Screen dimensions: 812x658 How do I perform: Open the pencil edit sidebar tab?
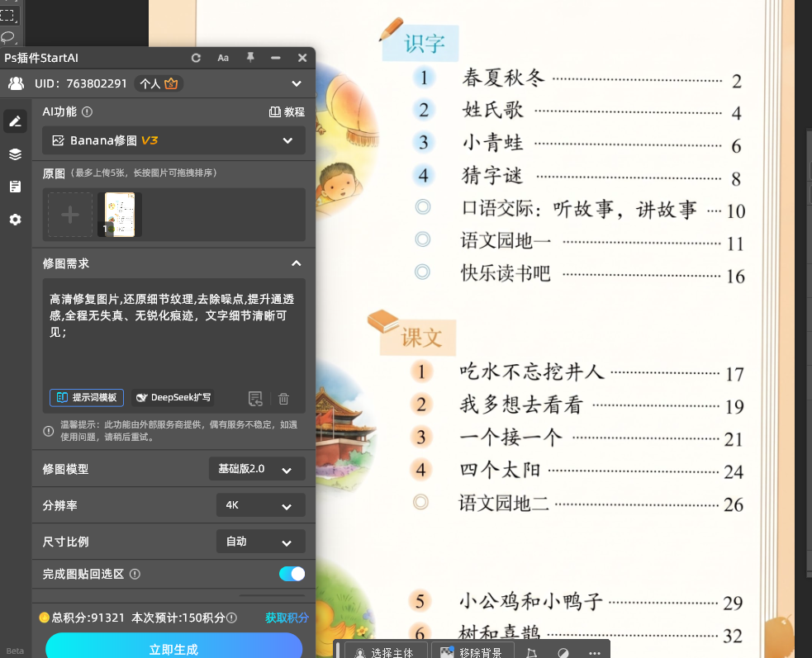point(16,121)
